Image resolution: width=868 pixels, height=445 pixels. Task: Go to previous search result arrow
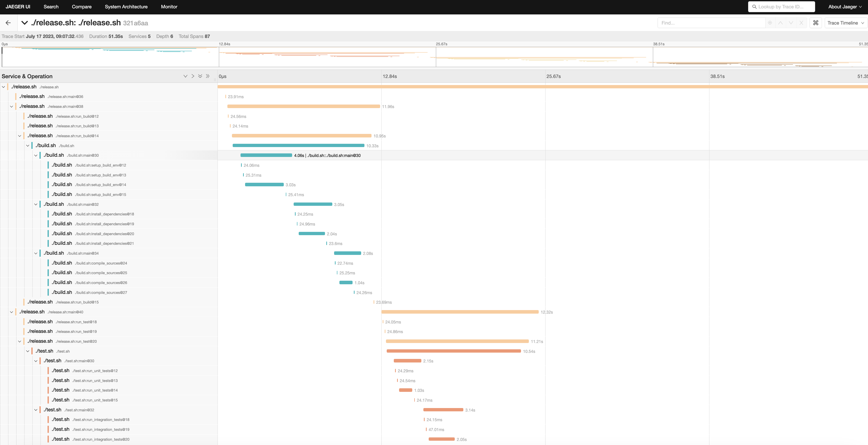780,23
